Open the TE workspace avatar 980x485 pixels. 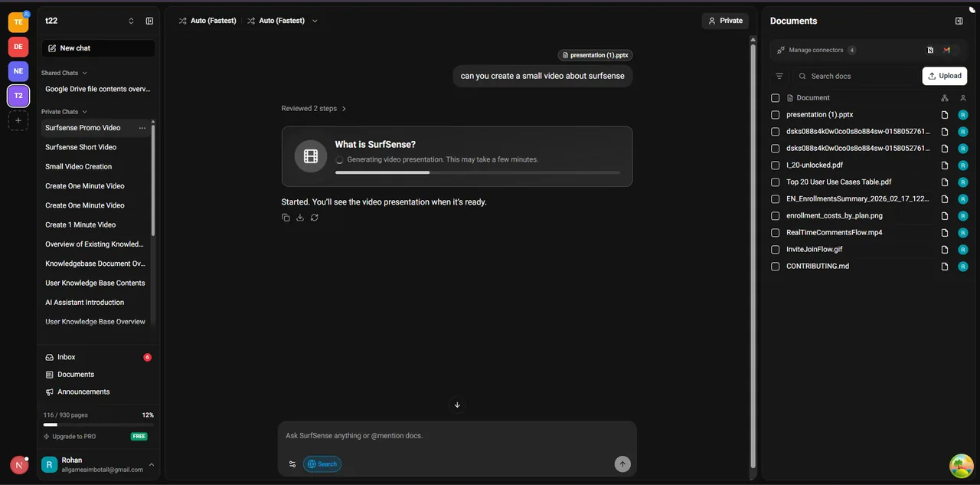18,22
